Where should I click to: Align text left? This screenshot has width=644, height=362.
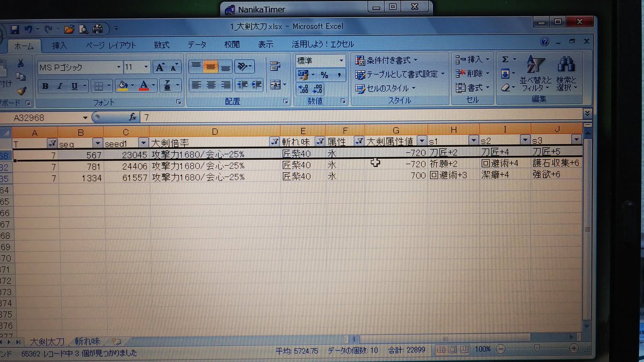click(196, 85)
